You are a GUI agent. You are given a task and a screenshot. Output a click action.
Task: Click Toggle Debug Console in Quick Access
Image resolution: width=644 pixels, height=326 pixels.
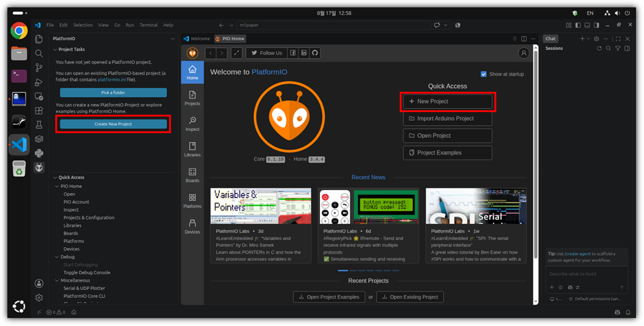point(87,273)
